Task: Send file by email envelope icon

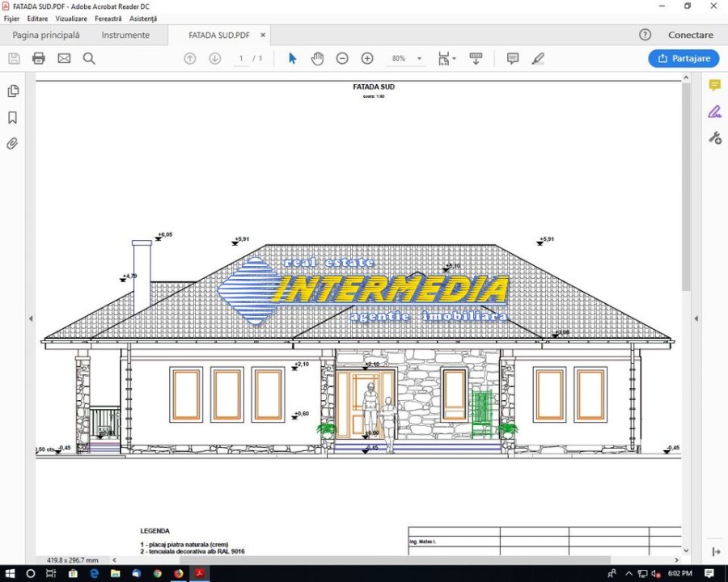Action: 64,58
